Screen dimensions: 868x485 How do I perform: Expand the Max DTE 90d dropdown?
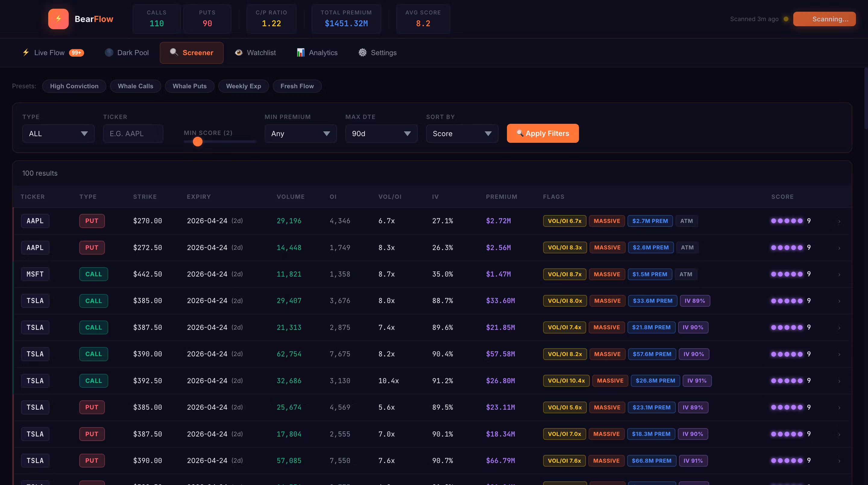381,134
